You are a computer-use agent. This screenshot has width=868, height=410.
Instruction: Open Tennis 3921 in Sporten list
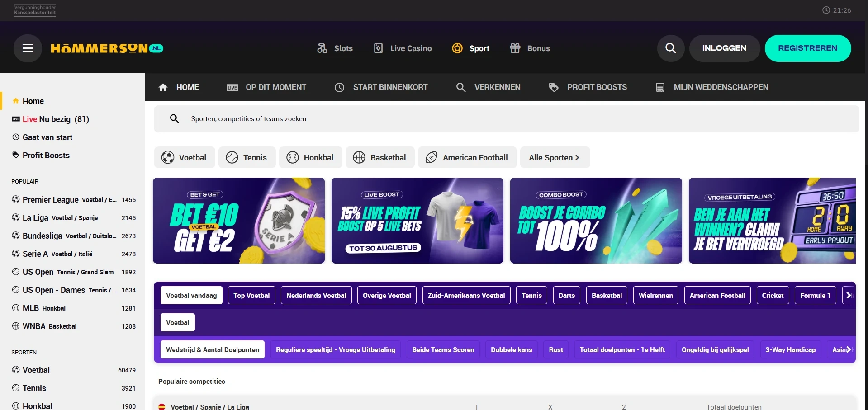72,388
